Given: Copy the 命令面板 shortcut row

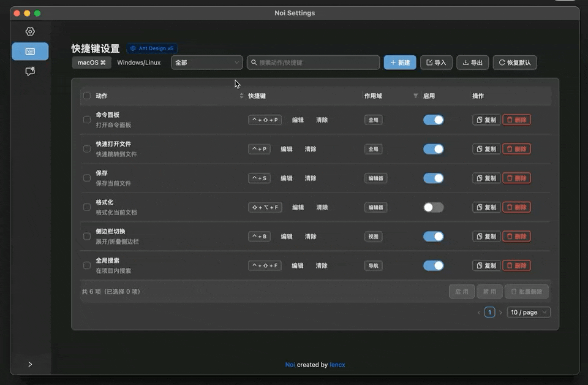Looking at the screenshot, I should click(x=486, y=120).
